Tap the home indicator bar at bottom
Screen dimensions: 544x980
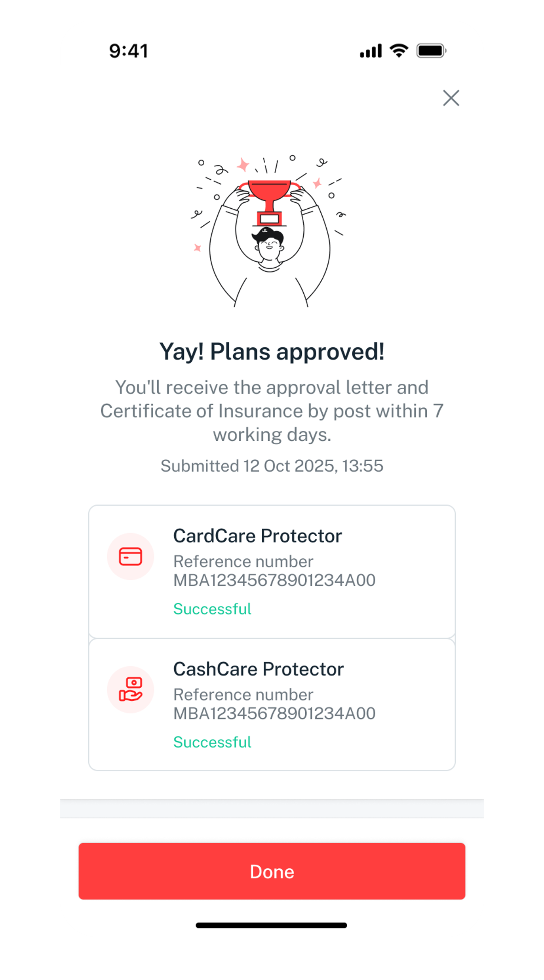click(x=271, y=925)
